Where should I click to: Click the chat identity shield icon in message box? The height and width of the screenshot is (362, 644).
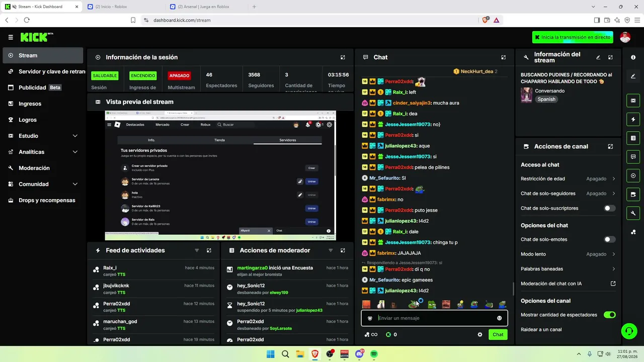(370, 318)
